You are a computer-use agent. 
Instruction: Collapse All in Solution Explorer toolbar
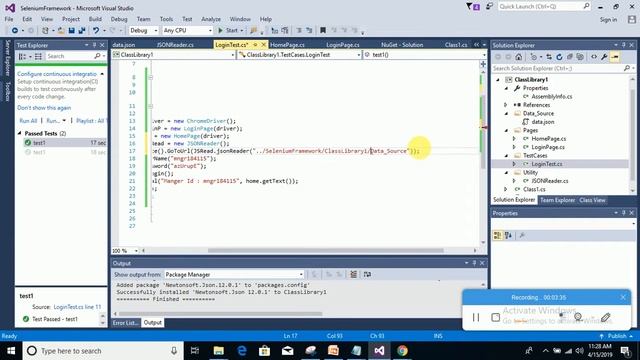click(569, 57)
